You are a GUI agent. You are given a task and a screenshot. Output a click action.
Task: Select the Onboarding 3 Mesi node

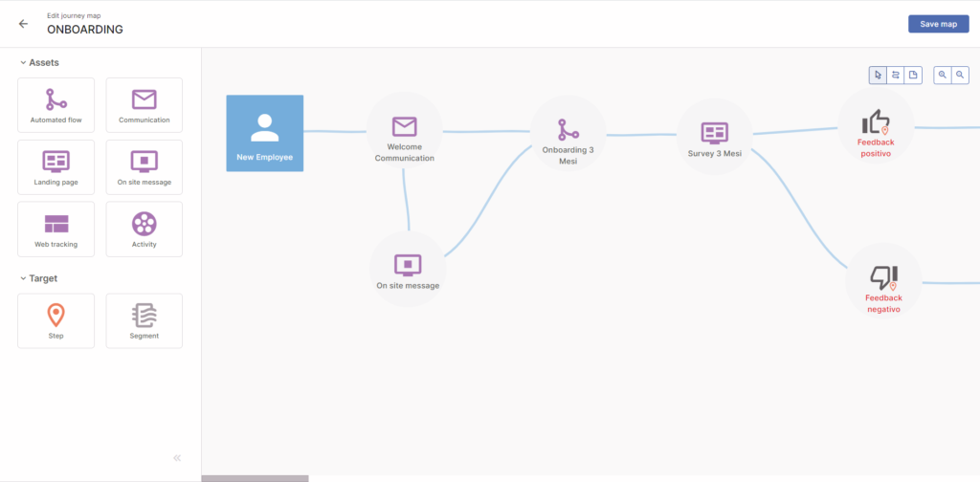568,133
